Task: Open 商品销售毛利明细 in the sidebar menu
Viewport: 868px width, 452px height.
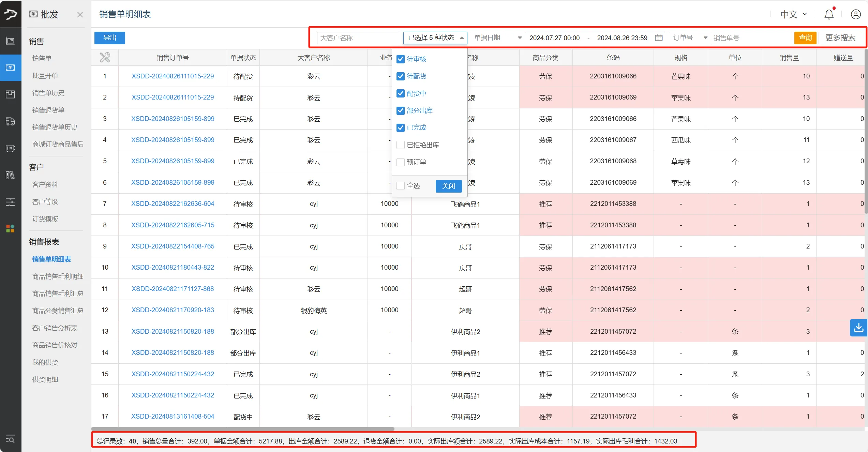Action: click(58, 276)
